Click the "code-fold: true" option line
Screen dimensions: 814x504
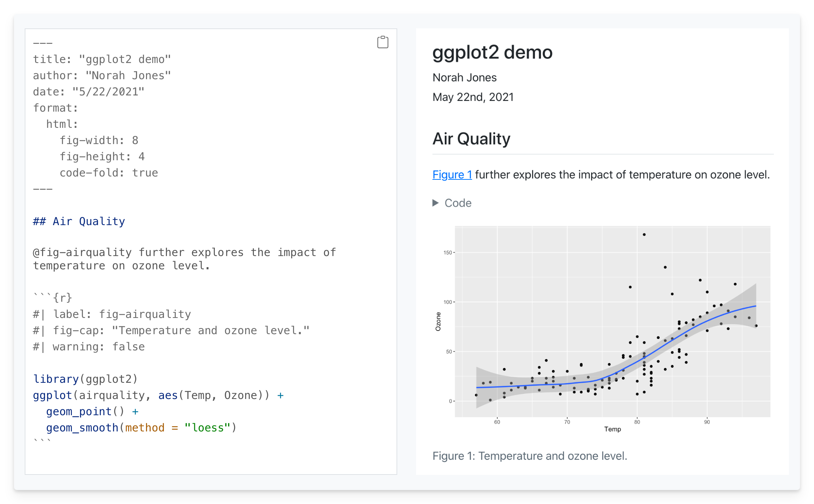(x=109, y=173)
